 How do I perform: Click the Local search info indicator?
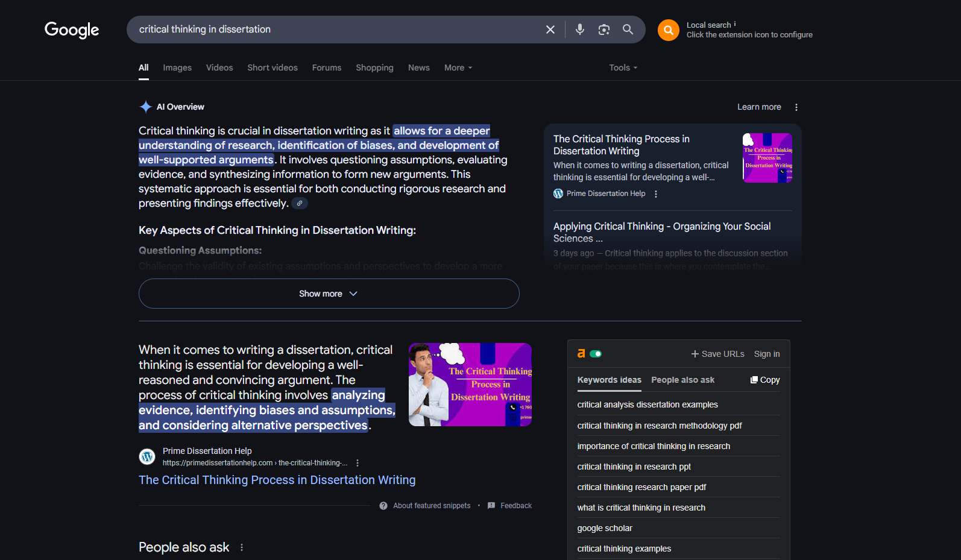pyautogui.click(x=735, y=24)
